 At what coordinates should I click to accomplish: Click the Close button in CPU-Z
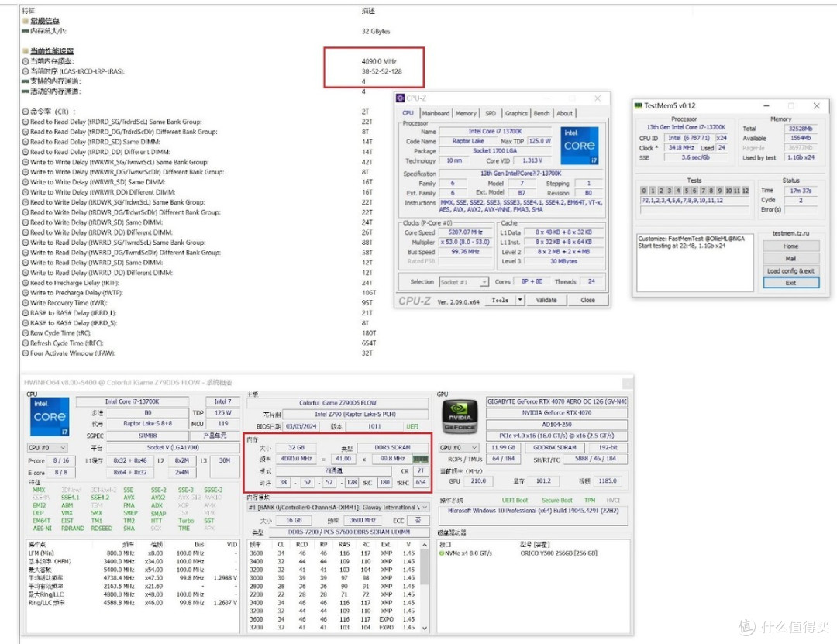click(x=587, y=300)
